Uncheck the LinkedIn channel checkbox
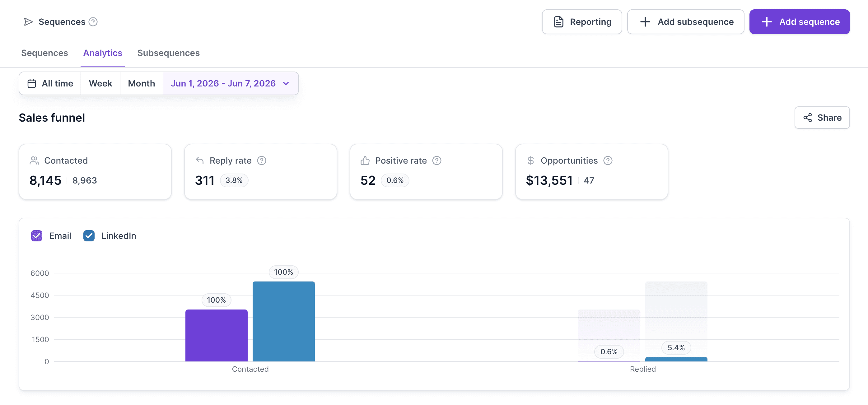Screen dimensions: 868x405 pyautogui.click(x=89, y=235)
